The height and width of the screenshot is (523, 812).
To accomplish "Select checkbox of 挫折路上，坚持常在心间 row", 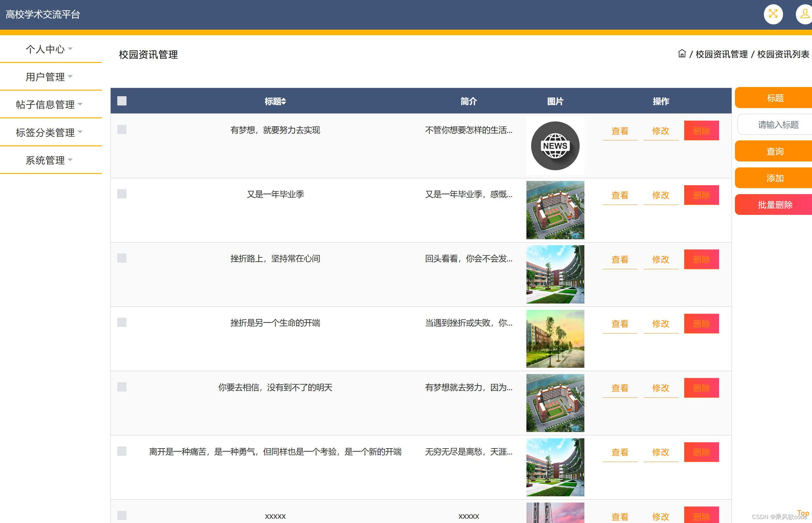I will [122, 258].
